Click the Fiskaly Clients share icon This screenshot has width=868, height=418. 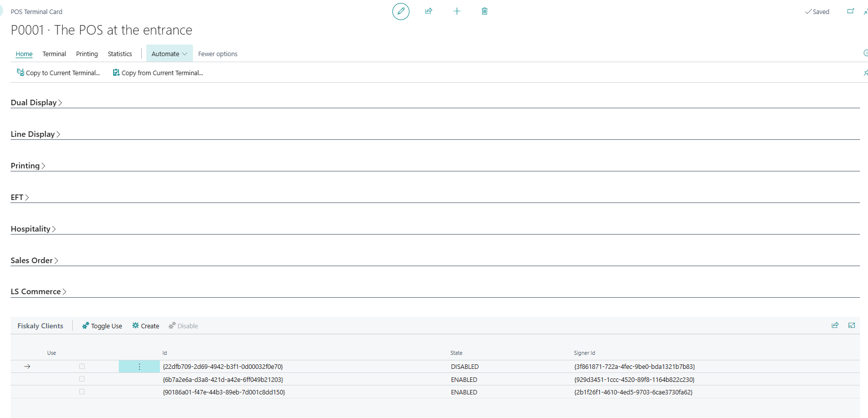click(835, 325)
